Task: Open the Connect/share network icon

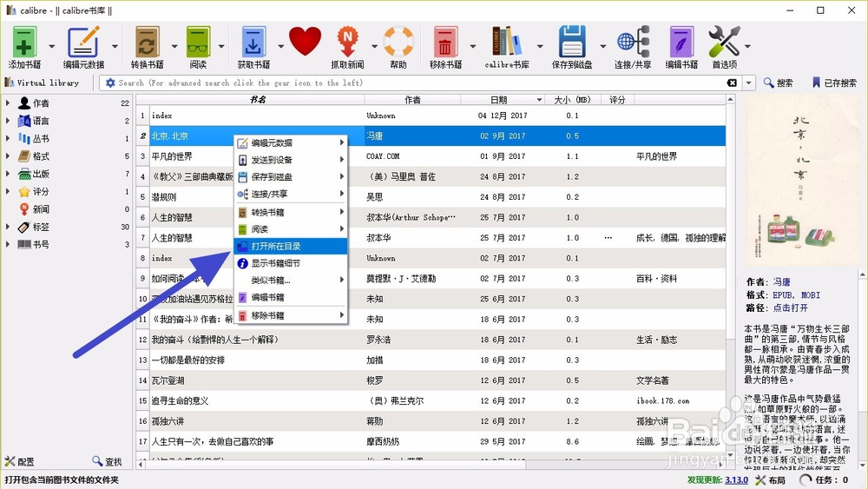Action: tap(633, 42)
